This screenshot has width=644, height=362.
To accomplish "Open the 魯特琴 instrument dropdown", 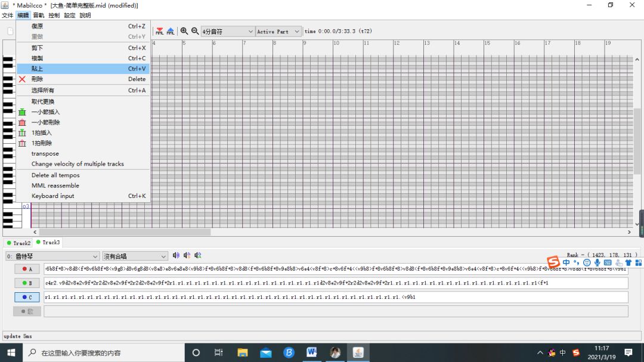I will [52, 256].
